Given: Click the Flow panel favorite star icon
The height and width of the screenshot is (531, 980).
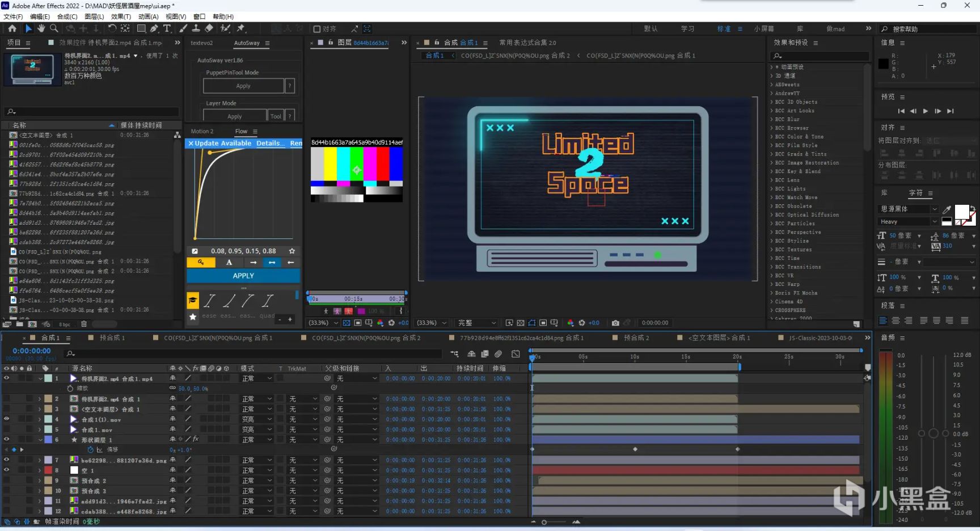Looking at the screenshot, I should point(292,251).
